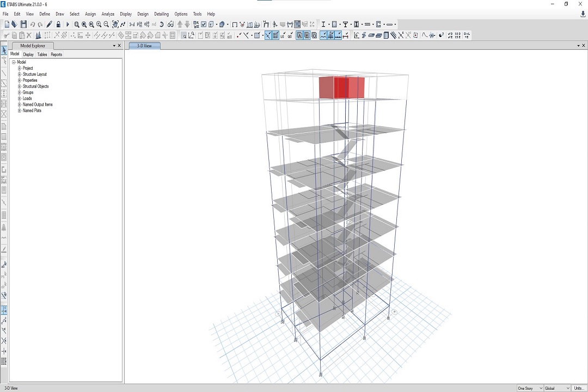588x392 pixels.
Task: Select the pointer tool in left sidebar
Action: coord(4,51)
